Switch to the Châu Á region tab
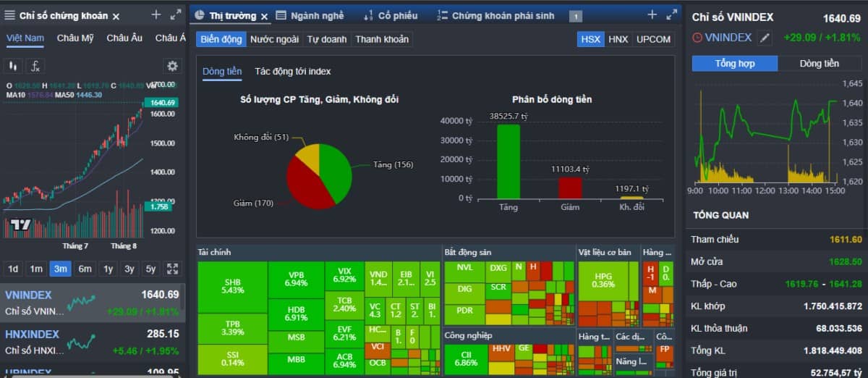Viewport: 868px width, 378px height. [171, 38]
